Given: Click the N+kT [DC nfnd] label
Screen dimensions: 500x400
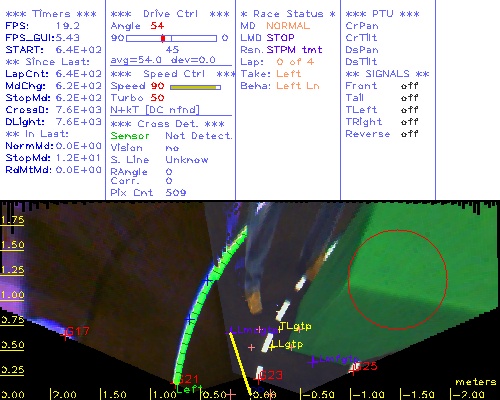Looking at the screenshot, I should [155, 110].
